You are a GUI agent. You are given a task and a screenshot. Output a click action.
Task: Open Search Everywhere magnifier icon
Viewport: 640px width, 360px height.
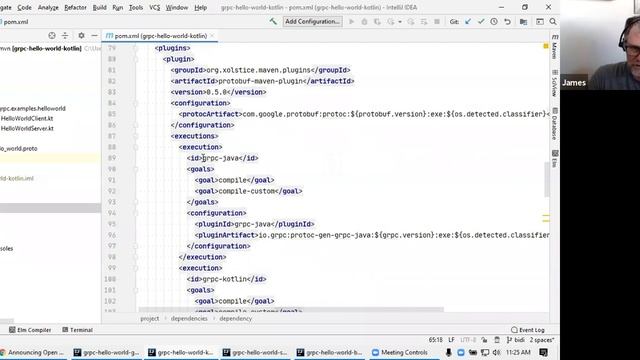[553, 22]
